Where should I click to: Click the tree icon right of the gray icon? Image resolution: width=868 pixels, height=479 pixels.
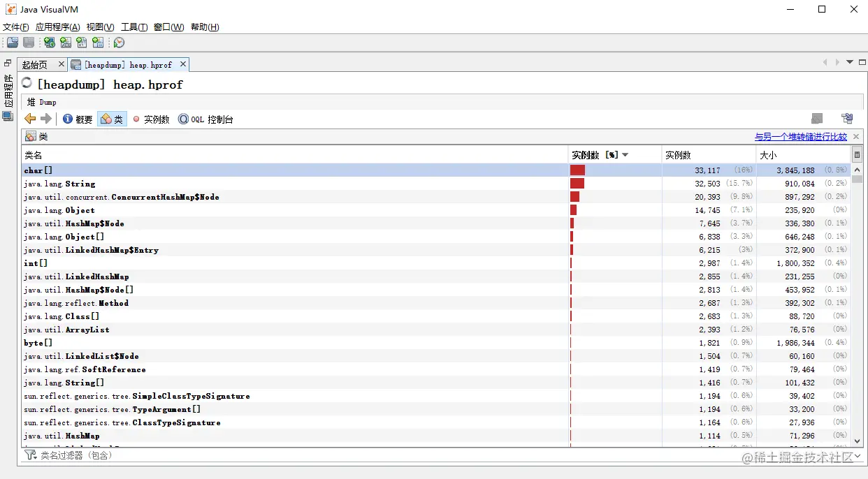point(847,119)
